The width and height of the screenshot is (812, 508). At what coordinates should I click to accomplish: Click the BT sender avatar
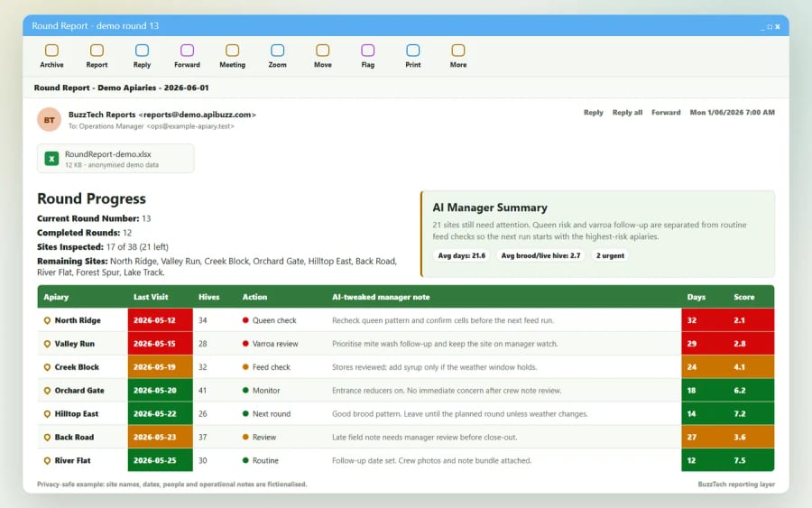(50, 120)
